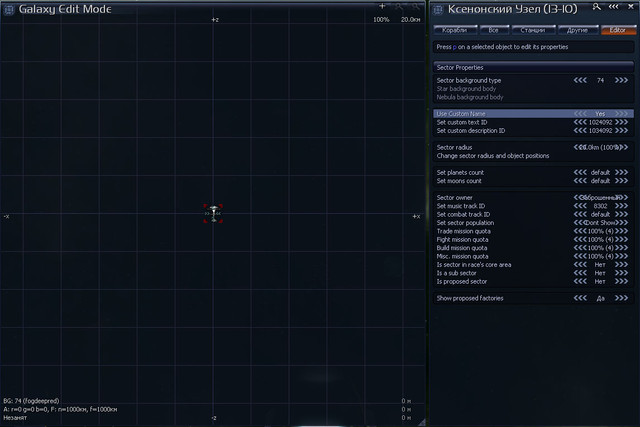Toggle Is proposed sector with left arrows
Viewport: 640px width, 427px height.
[x=580, y=281]
